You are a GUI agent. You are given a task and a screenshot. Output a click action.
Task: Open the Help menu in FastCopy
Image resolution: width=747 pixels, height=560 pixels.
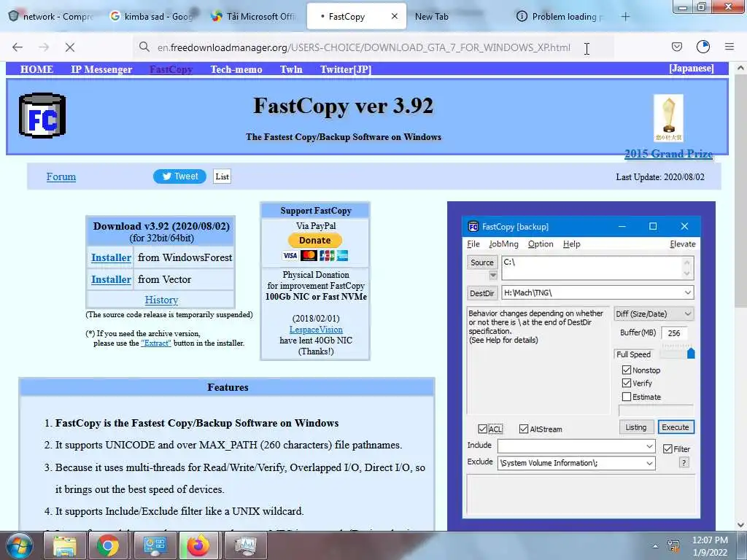[x=571, y=244]
